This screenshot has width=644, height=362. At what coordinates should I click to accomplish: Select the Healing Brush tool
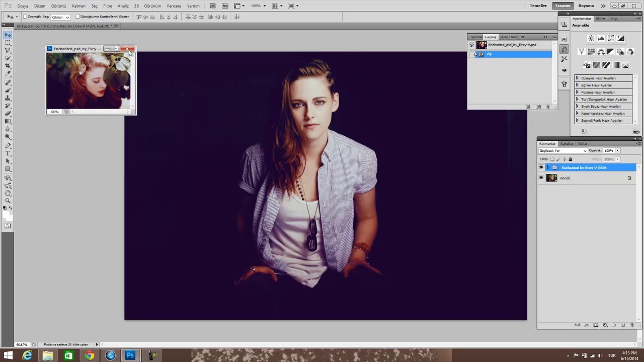[8, 83]
